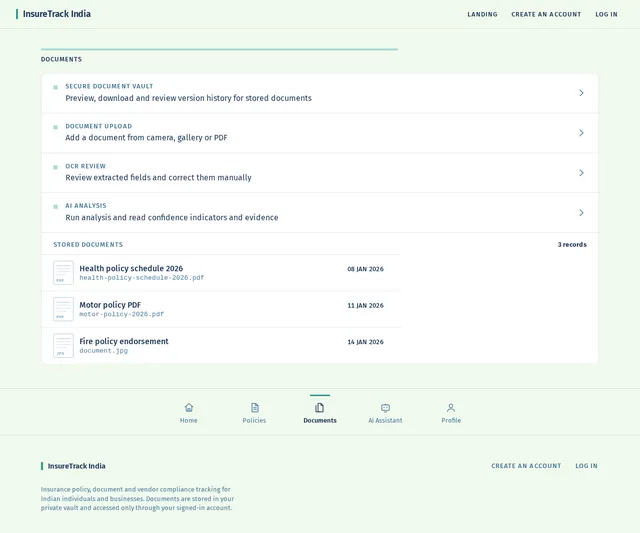The width and height of the screenshot is (640, 533).
Task: Click 'Preview, download and review version history' description
Action: point(188,98)
